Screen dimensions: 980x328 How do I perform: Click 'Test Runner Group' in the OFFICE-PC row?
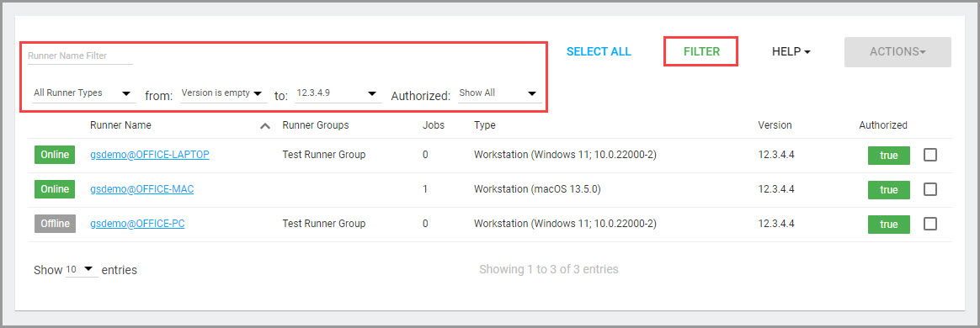[x=324, y=223]
